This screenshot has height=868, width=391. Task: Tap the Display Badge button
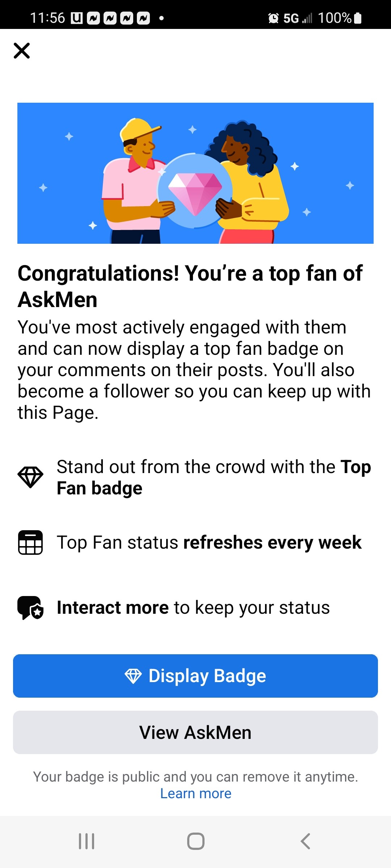pos(195,676)
